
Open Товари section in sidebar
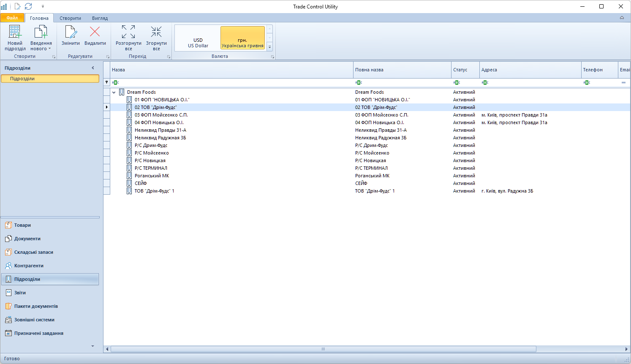22,225
